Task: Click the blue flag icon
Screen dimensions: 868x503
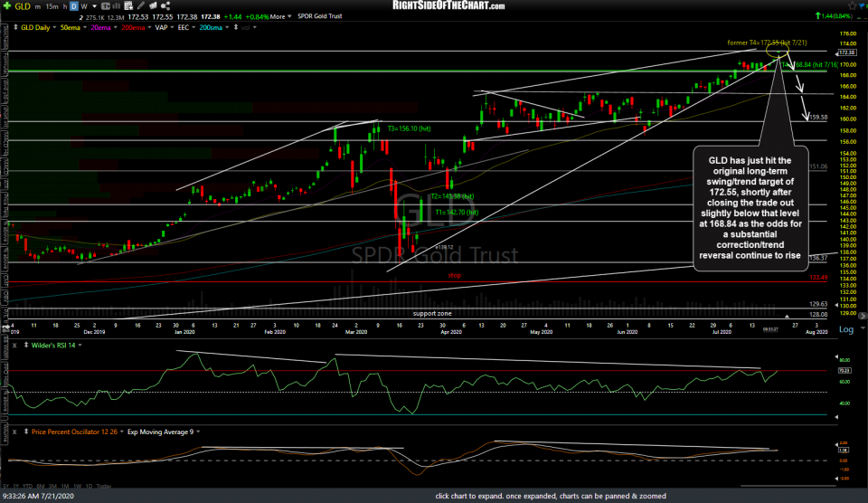Action: pos(863,5)
